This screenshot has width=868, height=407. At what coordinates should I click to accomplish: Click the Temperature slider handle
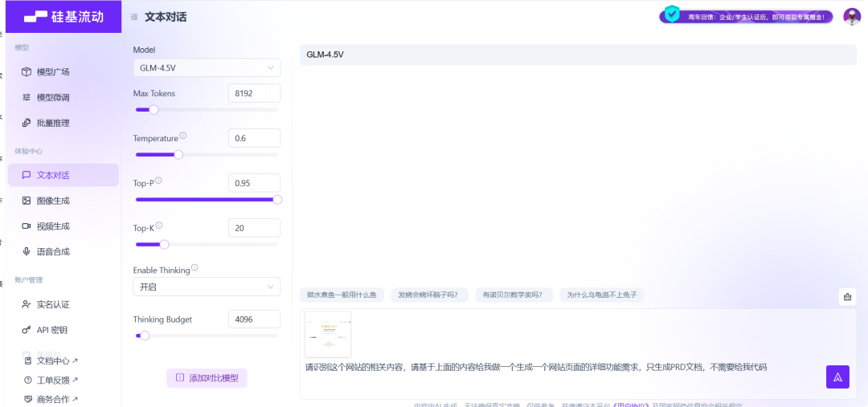[178, 155]
